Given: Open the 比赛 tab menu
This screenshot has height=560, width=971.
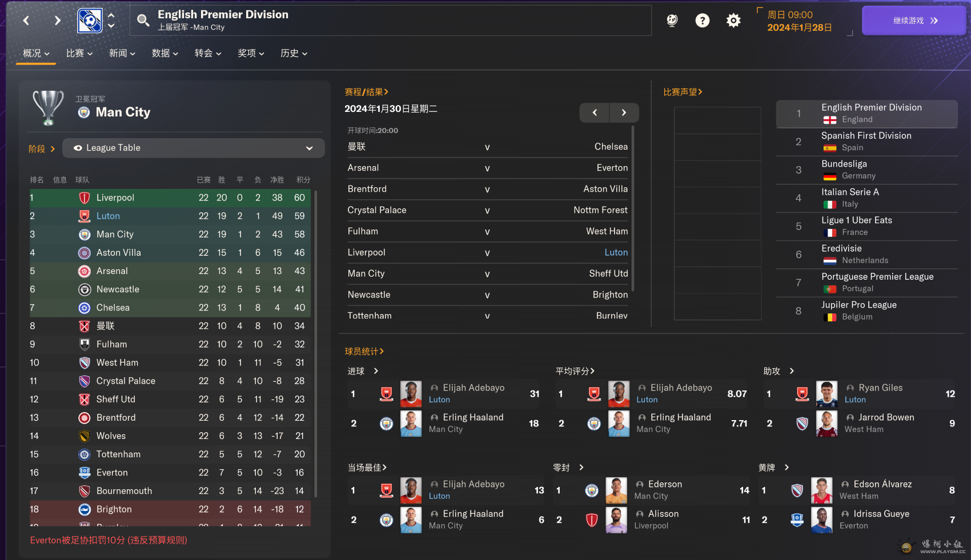Looking at the screenshot, I should click(79, 53).
